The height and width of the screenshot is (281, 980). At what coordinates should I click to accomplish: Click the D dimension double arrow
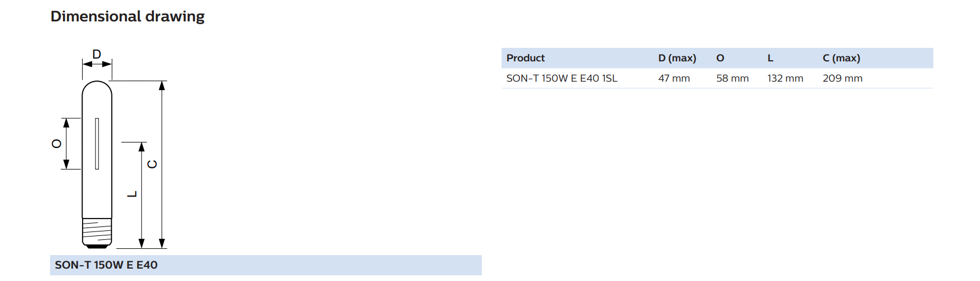(x=97, y=64)
